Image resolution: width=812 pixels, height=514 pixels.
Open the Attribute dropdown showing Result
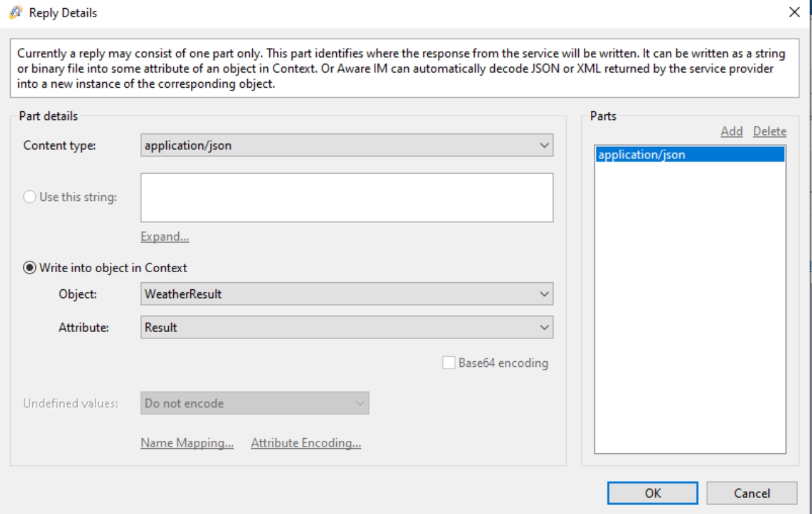347,327
